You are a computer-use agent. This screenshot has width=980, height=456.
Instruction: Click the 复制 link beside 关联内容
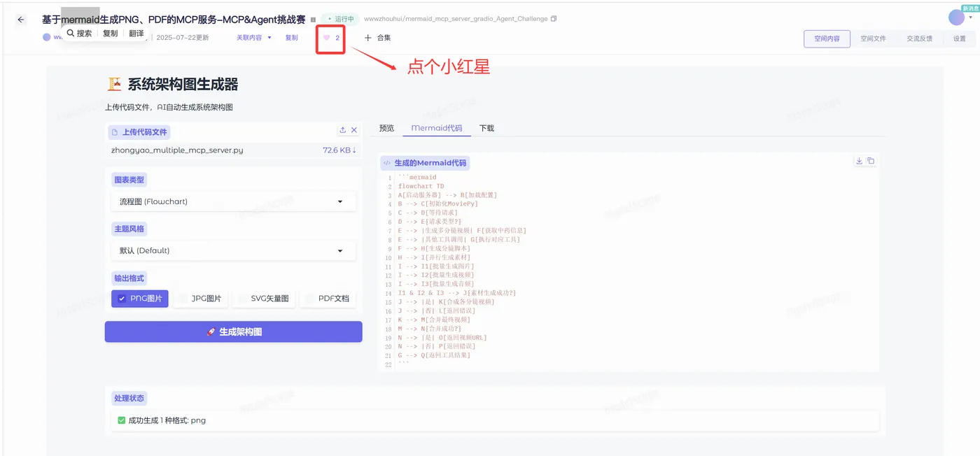coord(291,38)
